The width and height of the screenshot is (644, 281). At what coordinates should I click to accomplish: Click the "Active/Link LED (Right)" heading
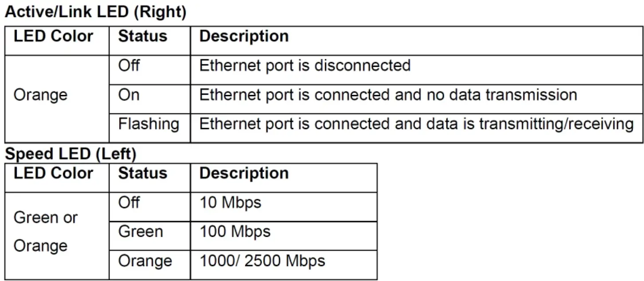click(95, 12)
